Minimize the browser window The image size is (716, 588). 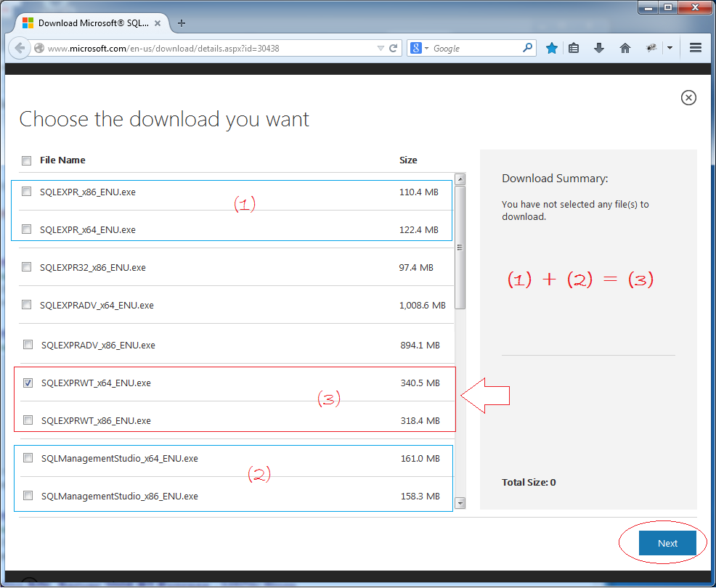click(x=648, y=8)
